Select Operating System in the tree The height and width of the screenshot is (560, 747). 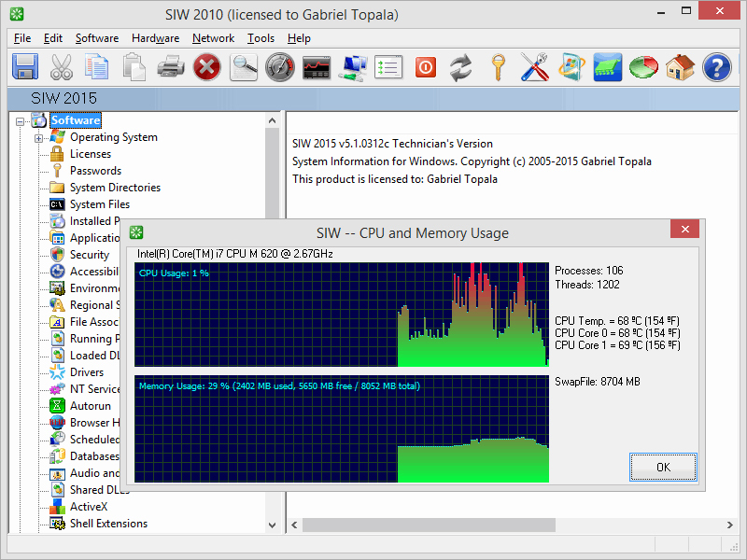(113, 137)
